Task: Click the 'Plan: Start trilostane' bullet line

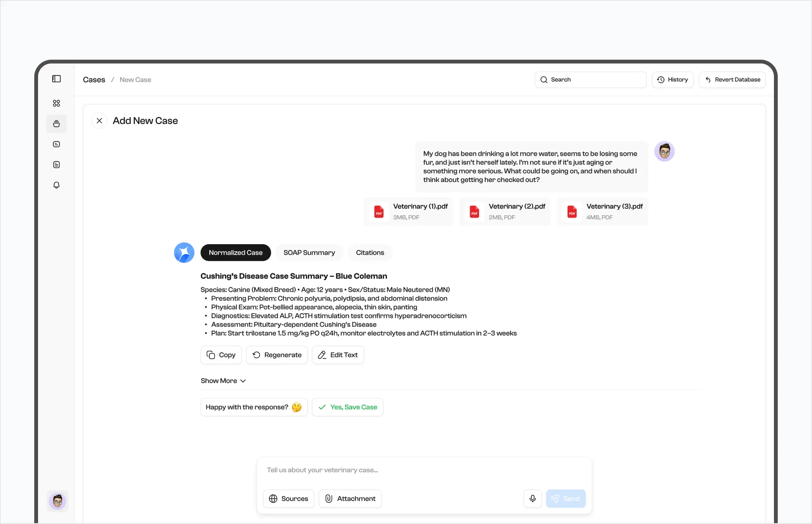Action: [x=364, y=334]
